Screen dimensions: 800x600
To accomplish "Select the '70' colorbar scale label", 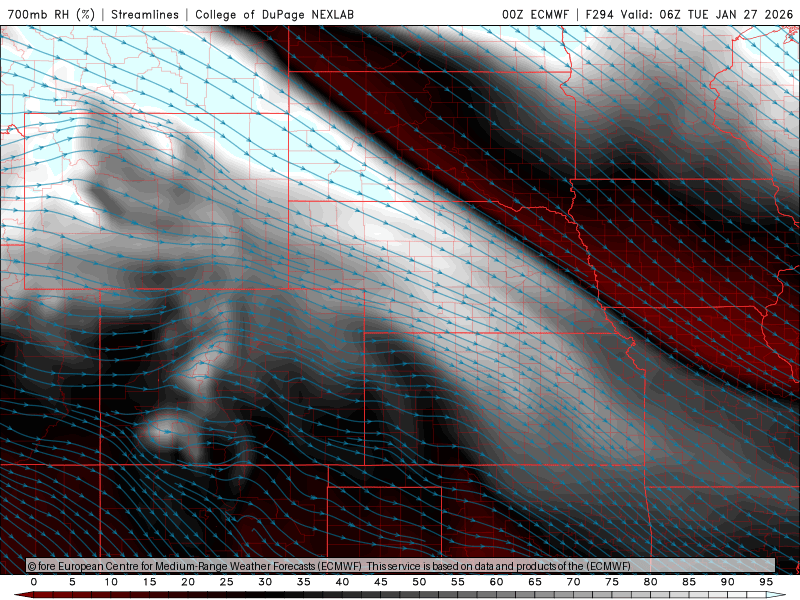I will [573, 582].
